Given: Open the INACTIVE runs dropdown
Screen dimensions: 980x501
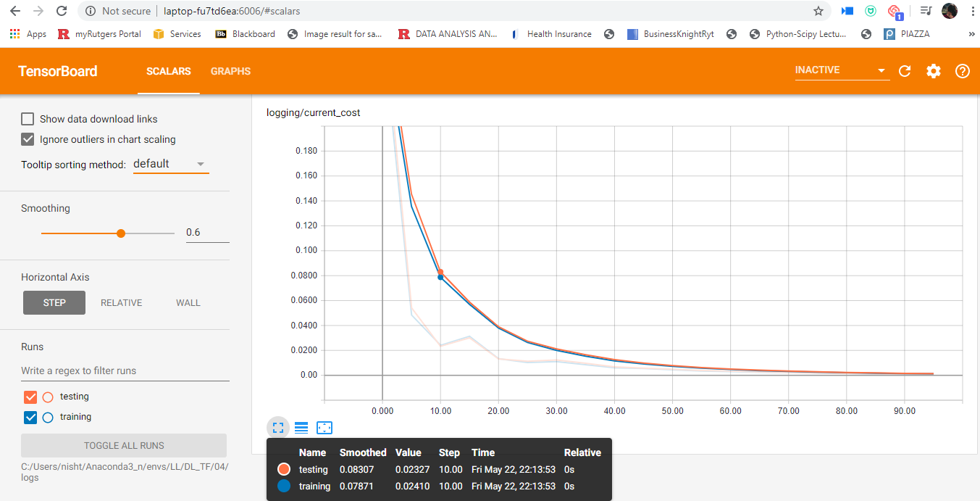Looking at the screenshot, I should click(x=842, y=70).
